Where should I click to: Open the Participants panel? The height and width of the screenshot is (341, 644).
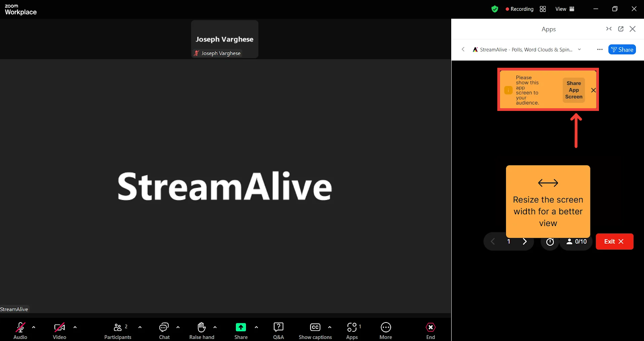118,331
